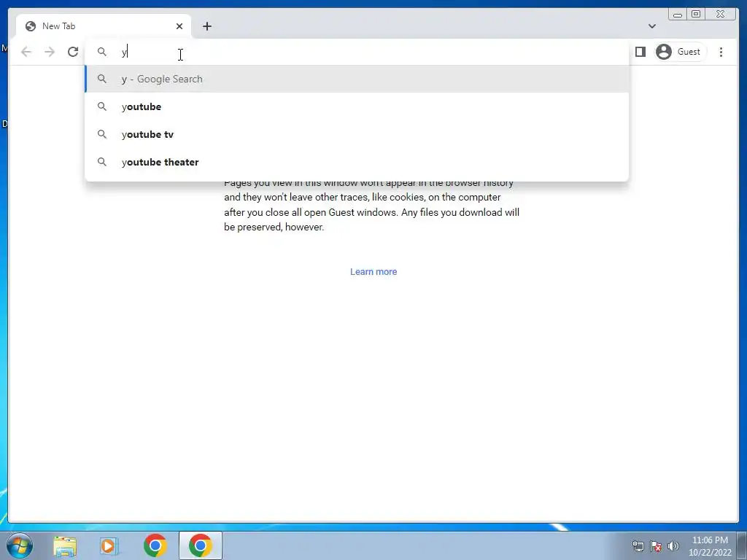
Task: Click magnifier icon beside 'youtube theater'
Action: (x=102, y=162)
